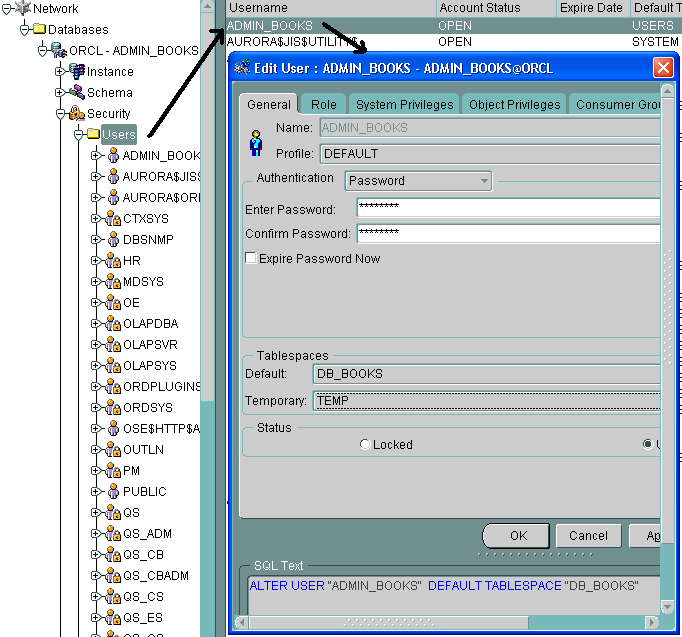Collapse the Users tree node

coord(79,135)
